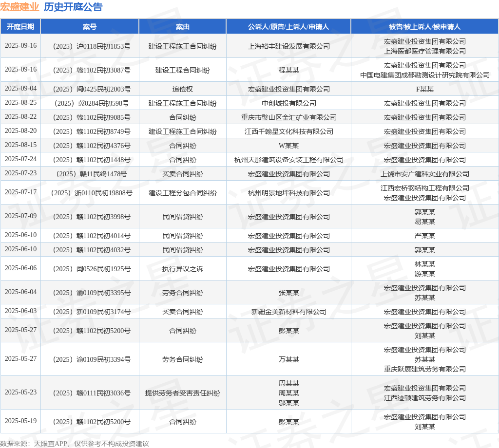Click the 历史开庭公告 heading
The height and width of the screenshot is (448, 499).
(x=73, y=7)
